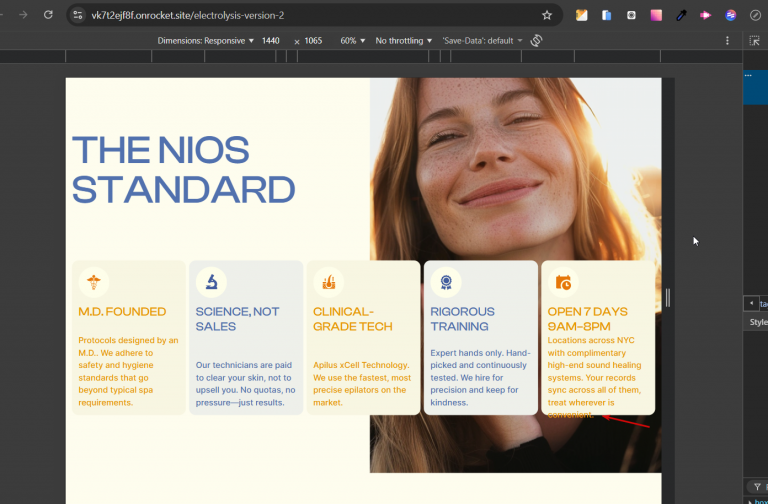Click the 'Protocols designed by an M.D.' paragraph
The width and height of the screenshot is (768, 504).
(x=128, y=371)
